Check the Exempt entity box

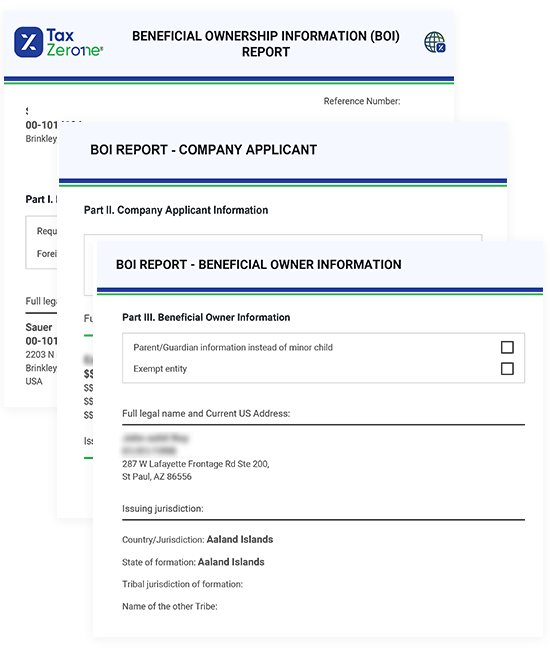507,369
